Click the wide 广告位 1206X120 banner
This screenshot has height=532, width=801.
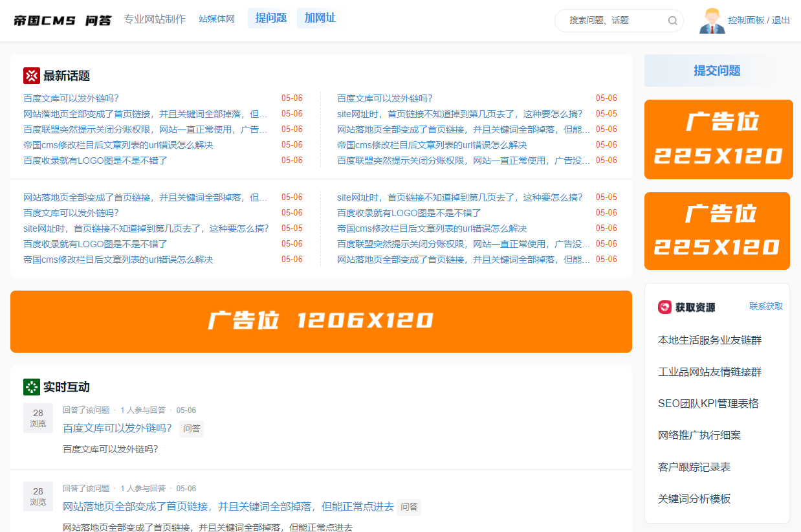pos(321,322)
